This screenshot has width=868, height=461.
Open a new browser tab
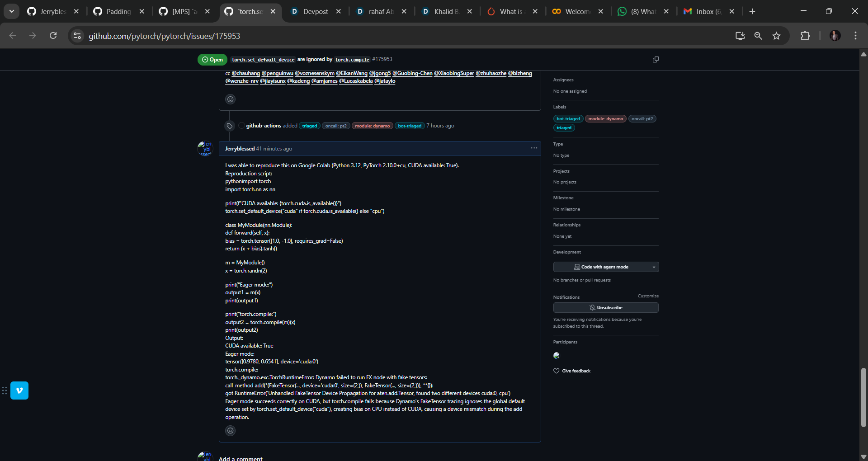[752, 12]
